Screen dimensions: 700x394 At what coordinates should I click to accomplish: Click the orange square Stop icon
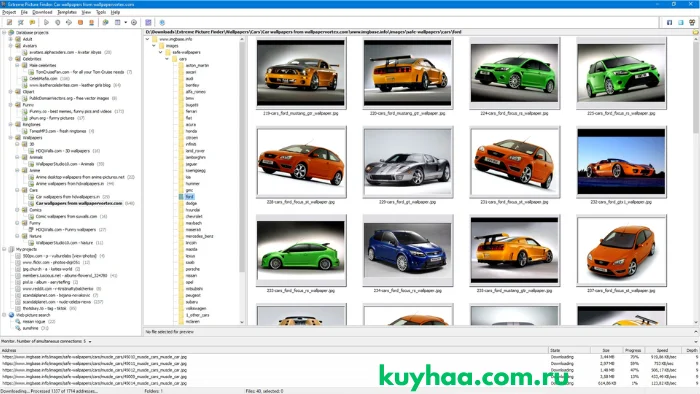pos(80,22)
